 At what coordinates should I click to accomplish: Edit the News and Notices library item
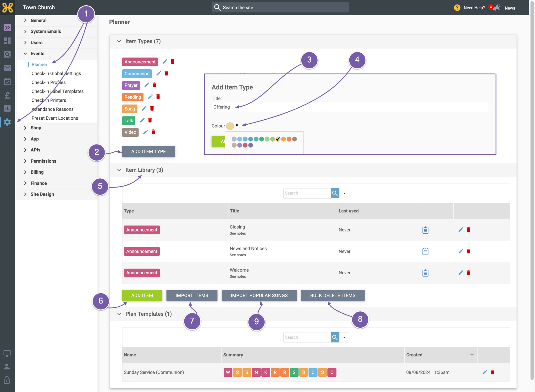(x=461, y=251)
